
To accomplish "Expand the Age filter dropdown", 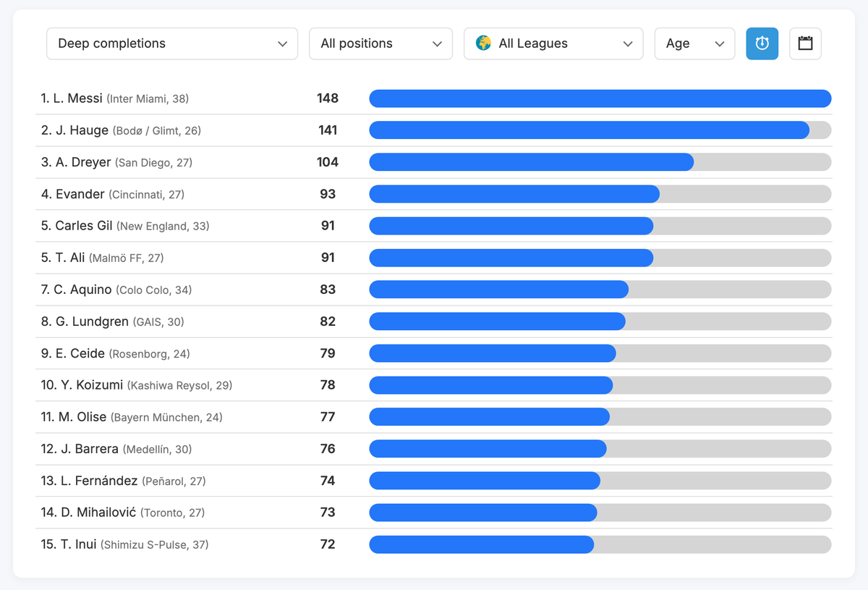I will (694, 43).
